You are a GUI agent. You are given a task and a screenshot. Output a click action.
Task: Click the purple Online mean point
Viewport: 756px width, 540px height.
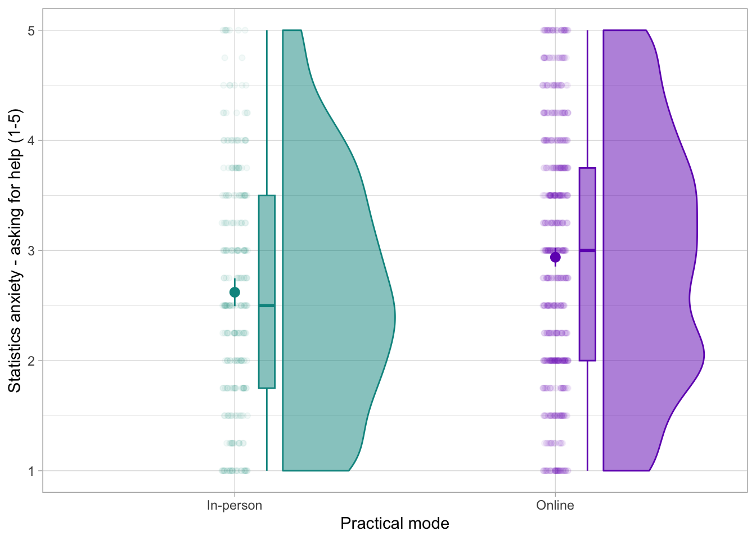tap(555, 257)
